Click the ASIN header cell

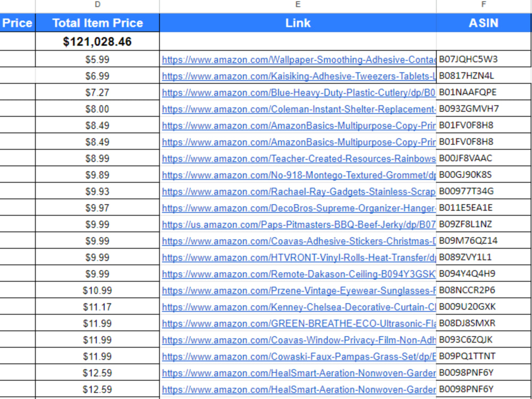[484, 23]
